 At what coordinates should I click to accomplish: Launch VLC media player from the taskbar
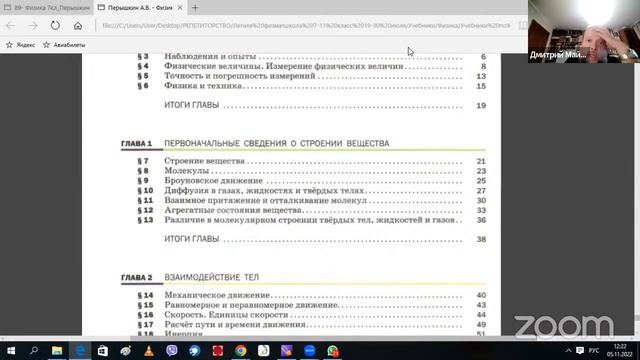coord(149,351)
